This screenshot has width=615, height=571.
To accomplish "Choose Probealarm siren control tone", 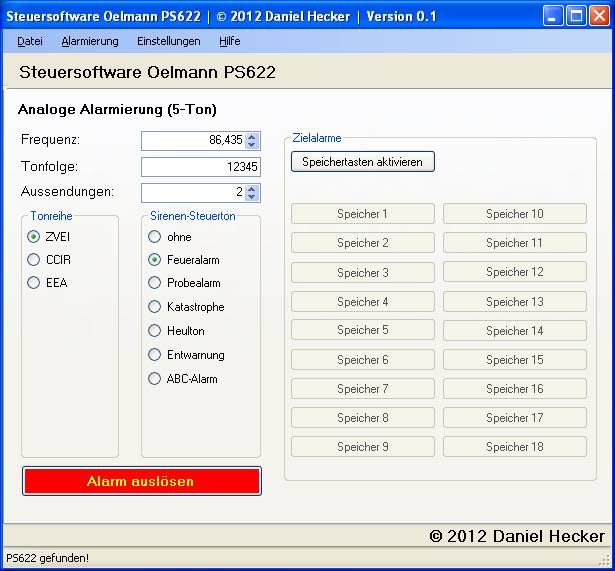I will click(x=155, y=283).
